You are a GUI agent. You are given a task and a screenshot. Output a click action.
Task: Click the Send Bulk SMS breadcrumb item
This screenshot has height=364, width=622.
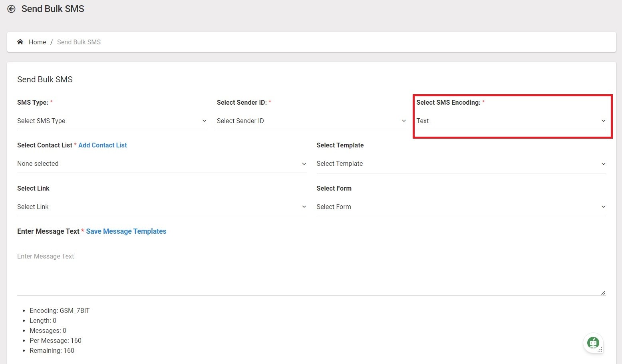point(79,42)
